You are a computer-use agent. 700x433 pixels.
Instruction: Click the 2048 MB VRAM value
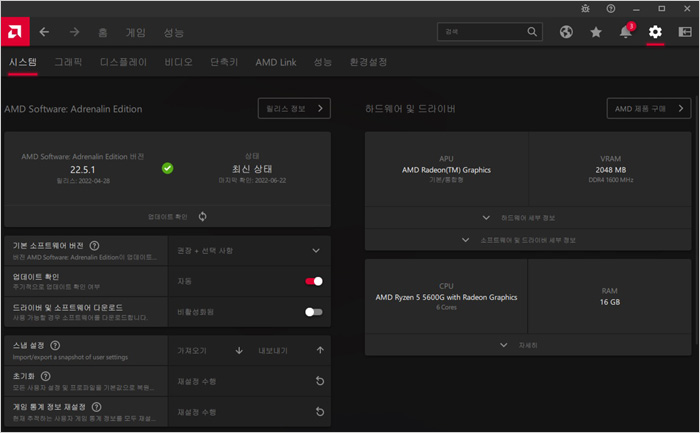click(x=610, y=170)
